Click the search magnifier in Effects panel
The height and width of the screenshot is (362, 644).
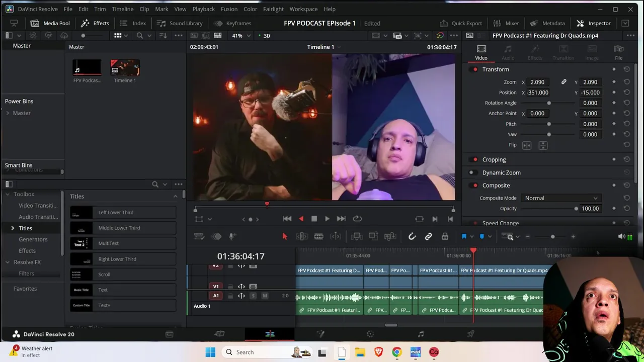[x=155, y=185]
